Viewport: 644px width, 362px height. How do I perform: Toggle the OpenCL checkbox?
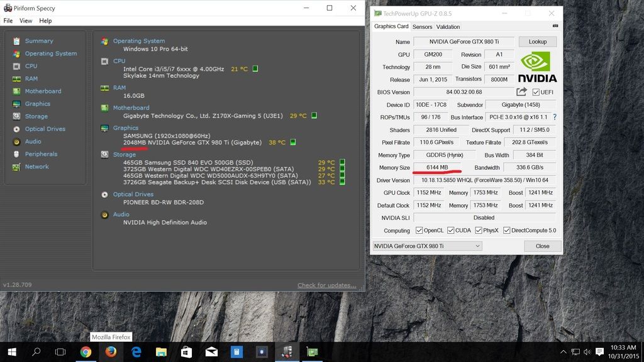[x=419, y=230]
